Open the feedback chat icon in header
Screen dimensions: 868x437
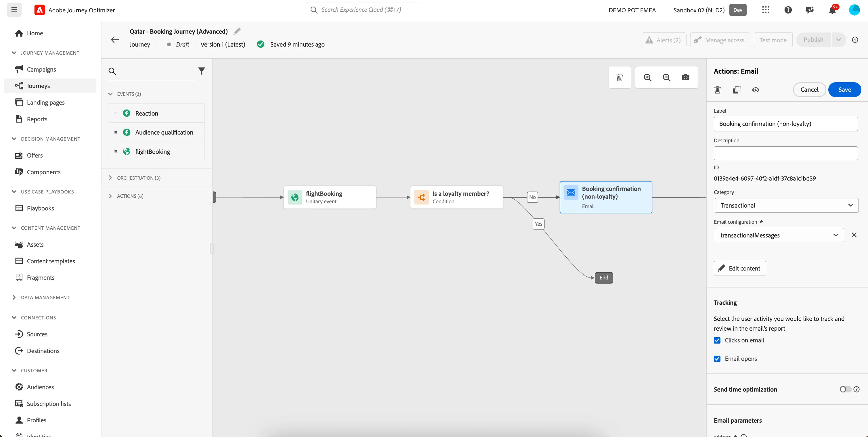pyautogui.click(x=810, y=10)
